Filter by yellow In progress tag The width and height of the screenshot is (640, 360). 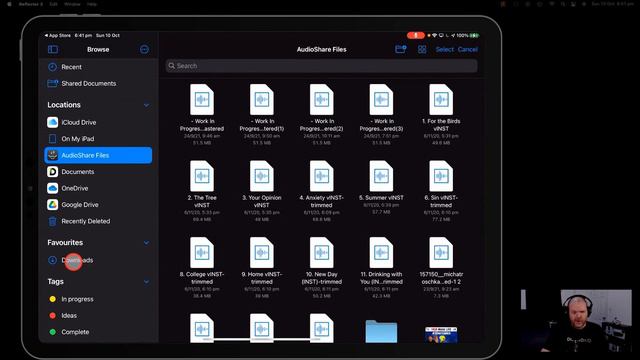point(98,299)
